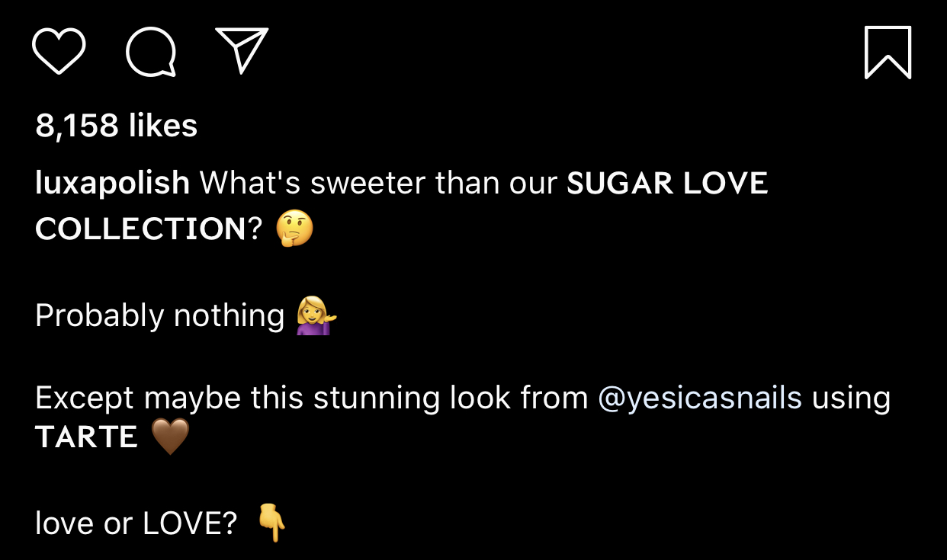The width and height of the screenshot is (947, 560).
Task: Click the bold word COLLECTION
Action: tap(140, 229)
